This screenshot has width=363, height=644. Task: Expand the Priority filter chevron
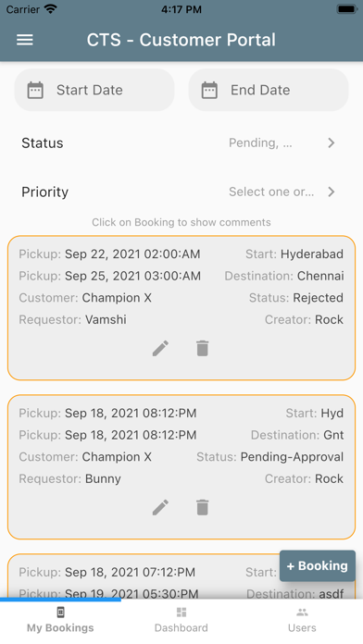click(x=332, y=192)
